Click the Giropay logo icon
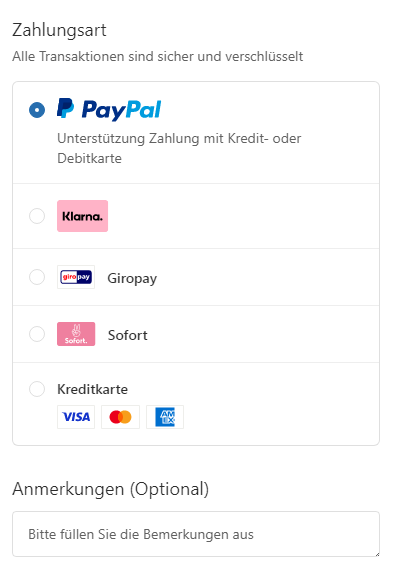 76,277
